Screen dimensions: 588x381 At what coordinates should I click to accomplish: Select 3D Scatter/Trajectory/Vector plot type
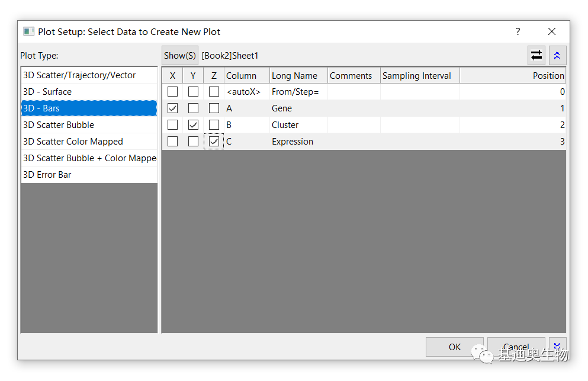pos(79,75)
